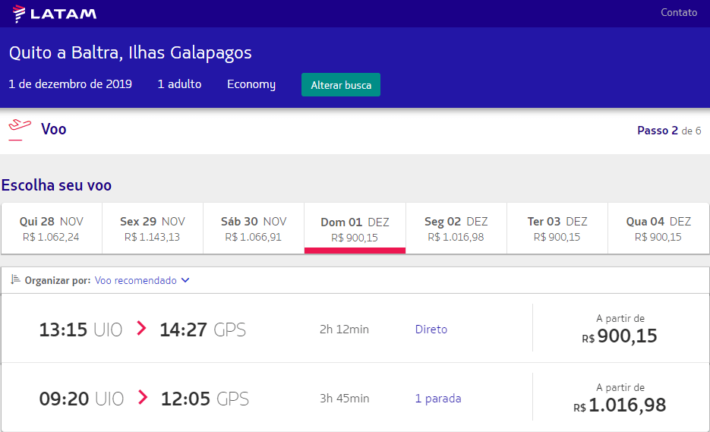
Task: Select the Qua 04 DEZ date tab
Action: [658, 229]
